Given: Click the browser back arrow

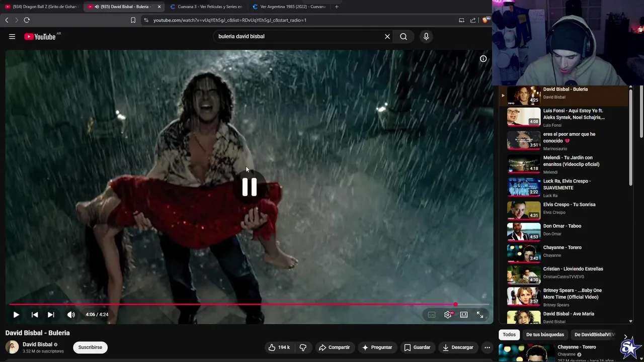Looking at the screenshot, I should (x=7, y=20).
